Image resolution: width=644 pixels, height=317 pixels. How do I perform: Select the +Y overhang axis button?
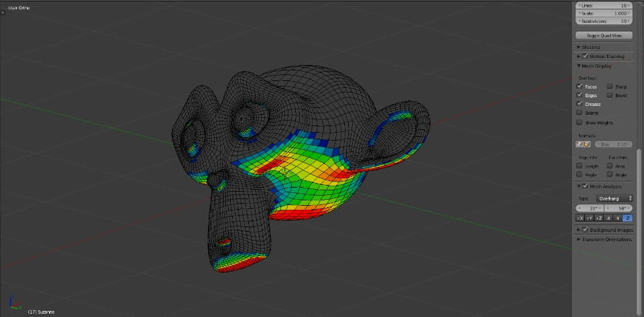590,218
